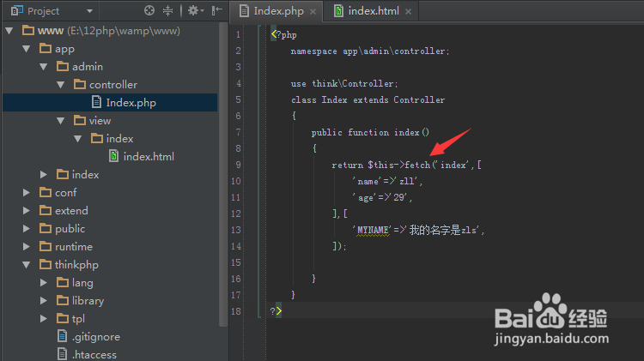The width and height of the screenshot is (644, 361).
Task: Open the Project panel settings gear
Action: click(x=196, y=10)
